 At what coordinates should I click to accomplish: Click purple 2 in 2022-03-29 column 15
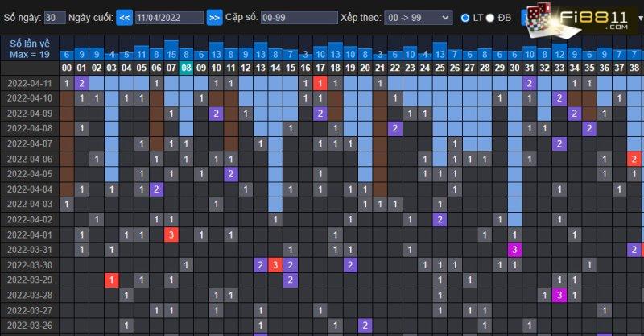[x=291, y=280]
